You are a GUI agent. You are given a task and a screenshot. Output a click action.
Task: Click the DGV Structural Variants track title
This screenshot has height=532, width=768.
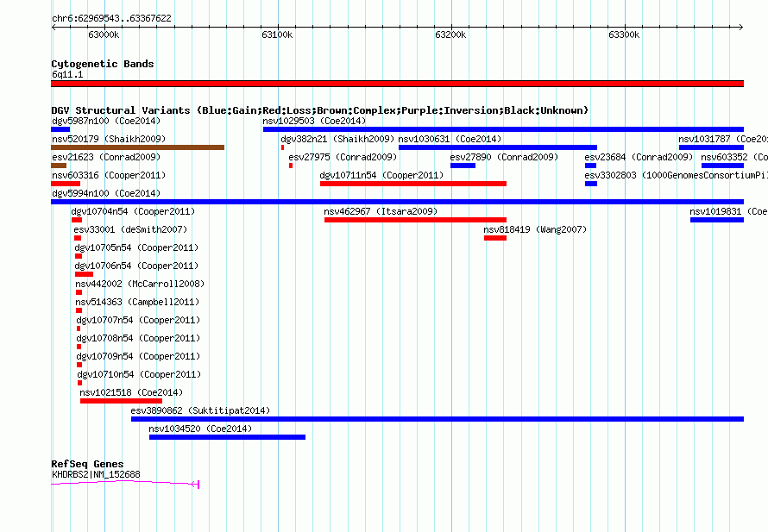pyautogui.click(x=320, y=110)
